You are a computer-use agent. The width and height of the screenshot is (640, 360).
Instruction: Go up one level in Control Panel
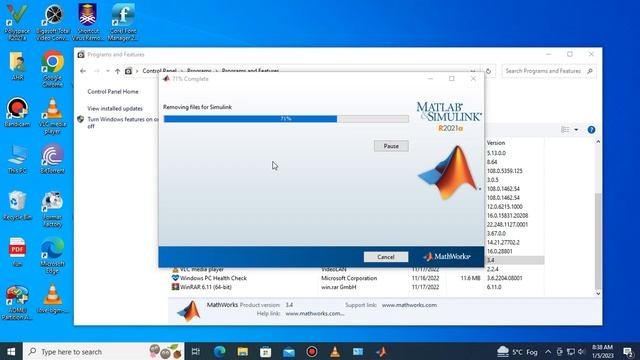(x=118, y=71)
